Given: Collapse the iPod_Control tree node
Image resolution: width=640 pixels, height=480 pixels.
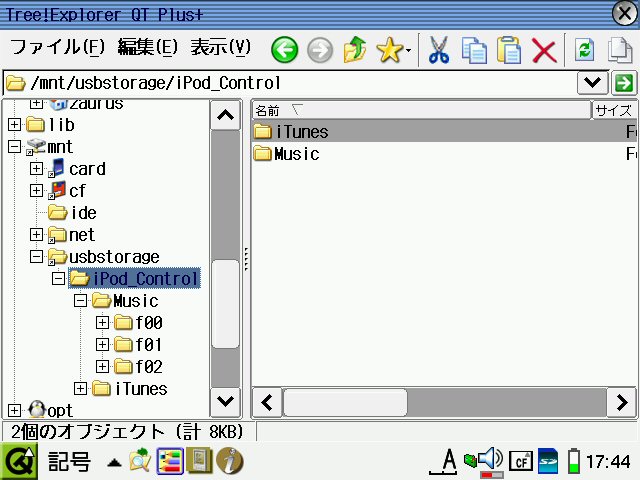Looking at the screenshot, I should pyautogui.click(x=59, y=278).
